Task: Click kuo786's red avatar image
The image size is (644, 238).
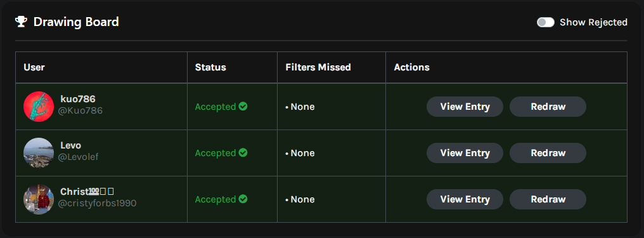Action: [x=39, y=107]
